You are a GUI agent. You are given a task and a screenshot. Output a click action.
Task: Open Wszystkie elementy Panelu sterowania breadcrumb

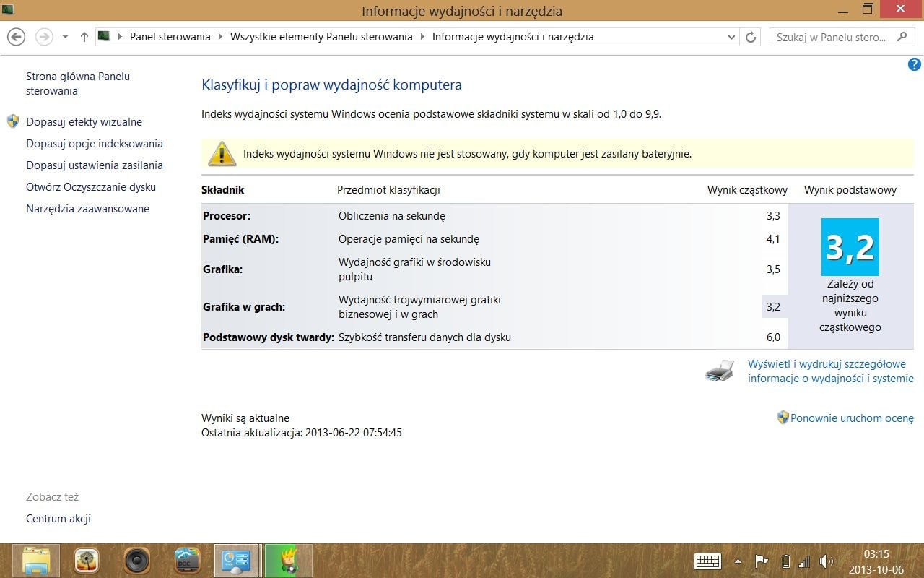pos(321,37)
